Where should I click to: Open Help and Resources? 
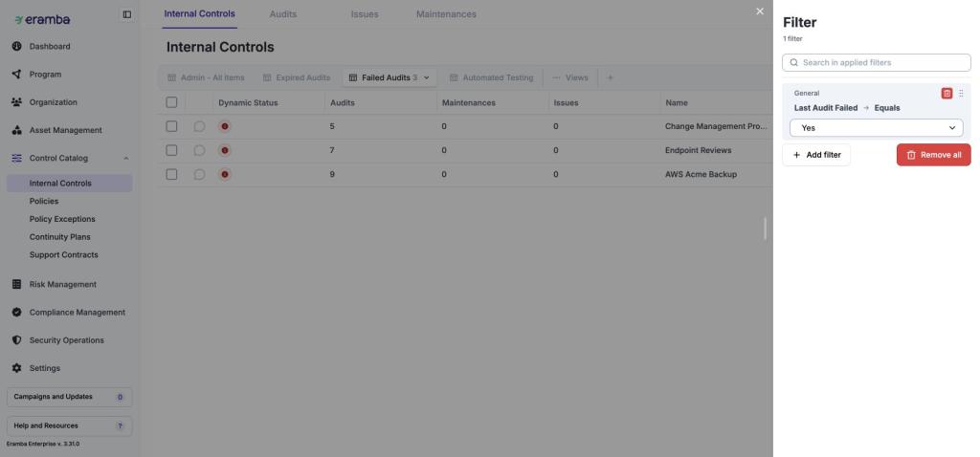[69, 426]
